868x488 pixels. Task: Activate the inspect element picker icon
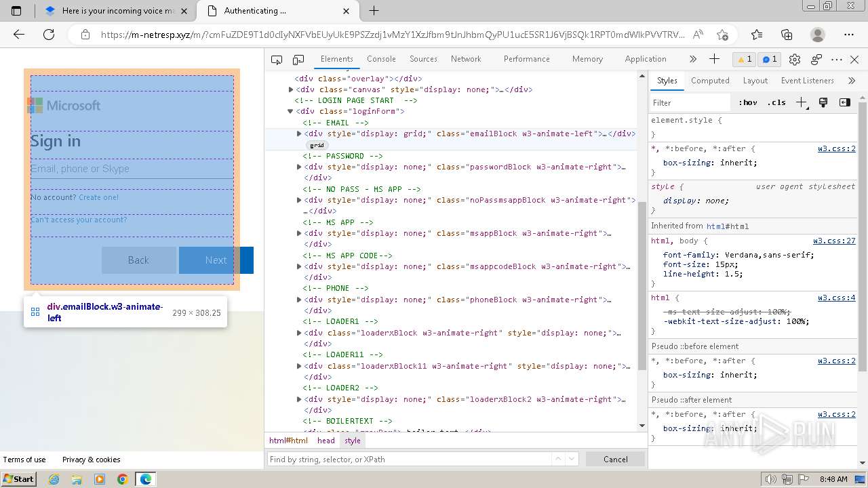tap(277, 60)
